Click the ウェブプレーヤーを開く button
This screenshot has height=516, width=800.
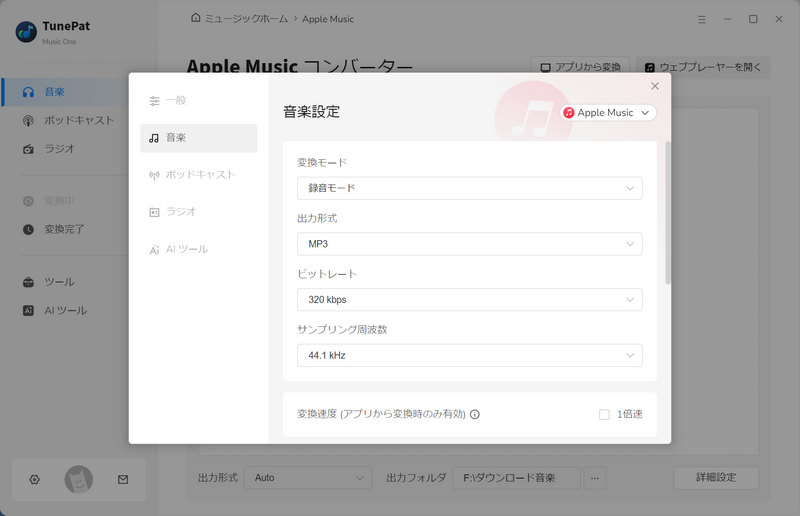click(703, 67)
